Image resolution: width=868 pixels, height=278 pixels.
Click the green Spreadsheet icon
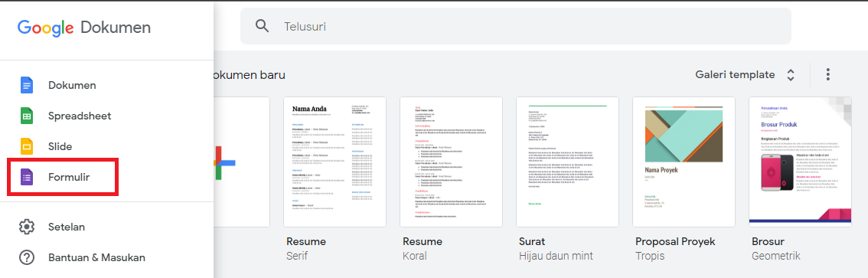[27, 116]
